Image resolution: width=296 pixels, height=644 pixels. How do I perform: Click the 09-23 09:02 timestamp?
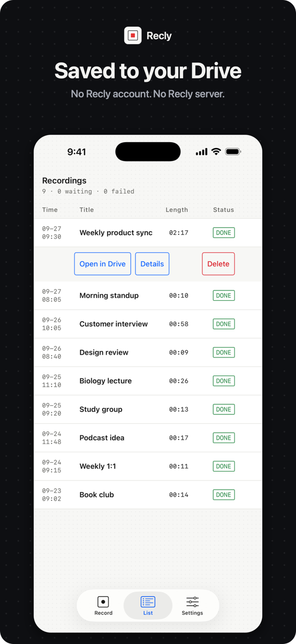tap(52, 495)
